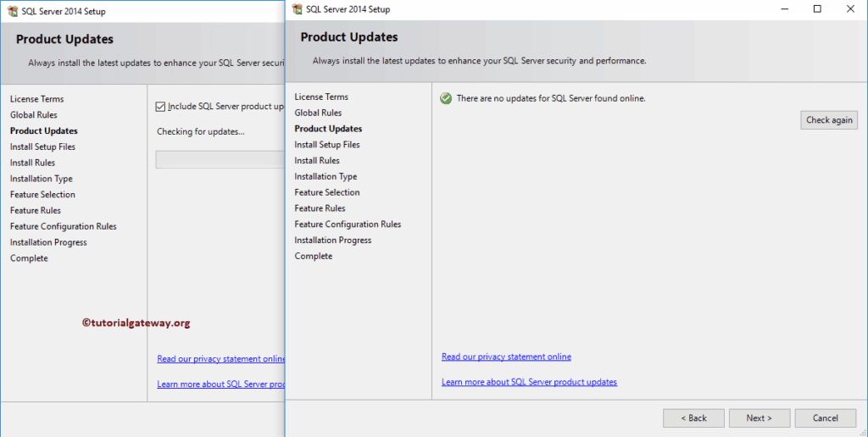
Task: Select Feature Configuration Rules in back window
Action: pyautogui.click(x=63, y=227)
